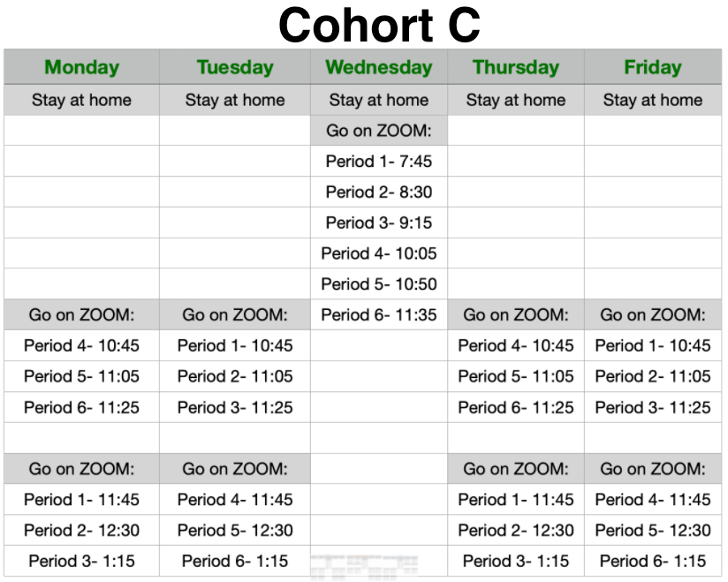
Task: Select Period 6- 11:35 cell
Action: (x=379, y=314)
